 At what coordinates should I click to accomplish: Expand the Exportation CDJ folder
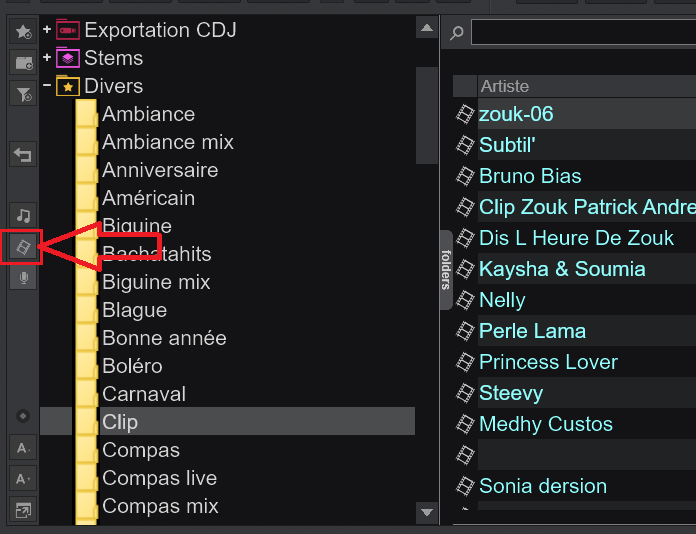click(x=47, y=30)
